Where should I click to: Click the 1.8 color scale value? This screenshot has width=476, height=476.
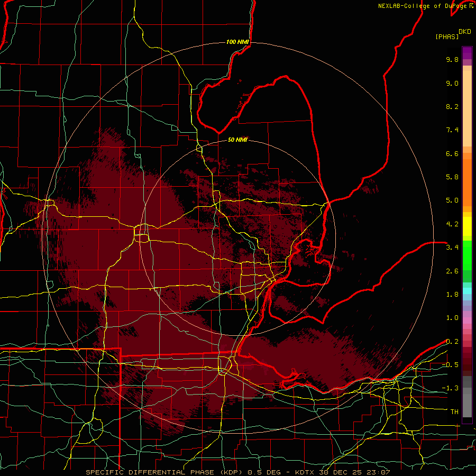(452, 295)
